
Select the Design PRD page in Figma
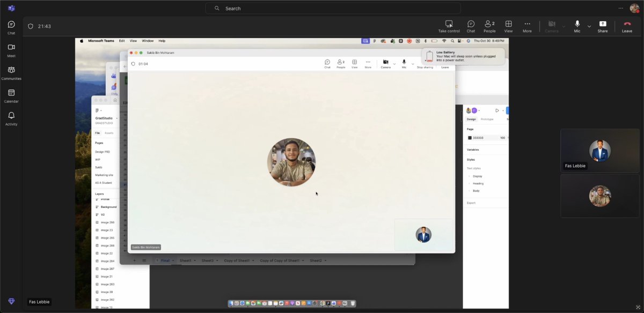103,152
